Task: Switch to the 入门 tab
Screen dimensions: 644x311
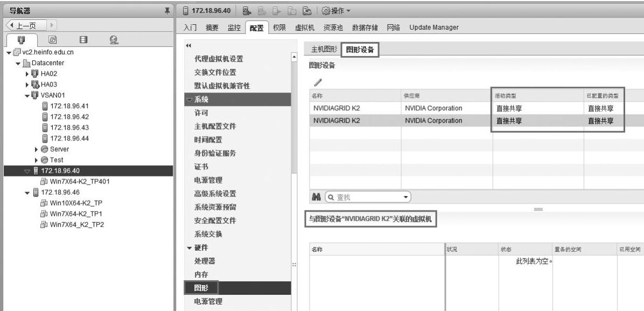Action: pos(190,27)
